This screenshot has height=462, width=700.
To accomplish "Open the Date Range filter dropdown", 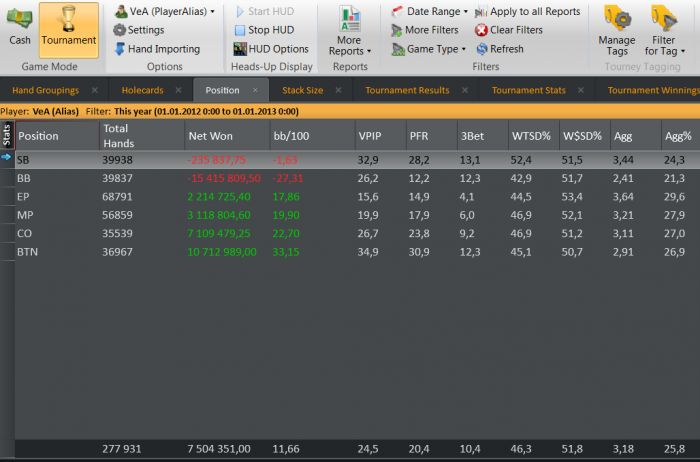I will [429, 11].
